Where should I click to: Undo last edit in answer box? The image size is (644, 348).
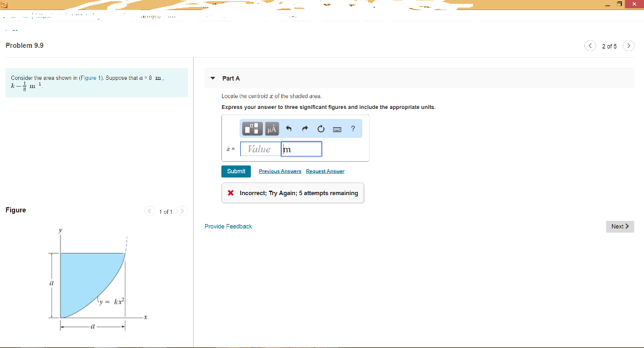289,128
